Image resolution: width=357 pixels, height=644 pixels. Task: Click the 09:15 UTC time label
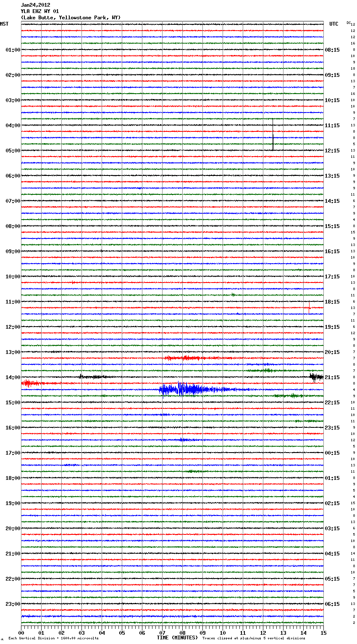tap(332, 75)
